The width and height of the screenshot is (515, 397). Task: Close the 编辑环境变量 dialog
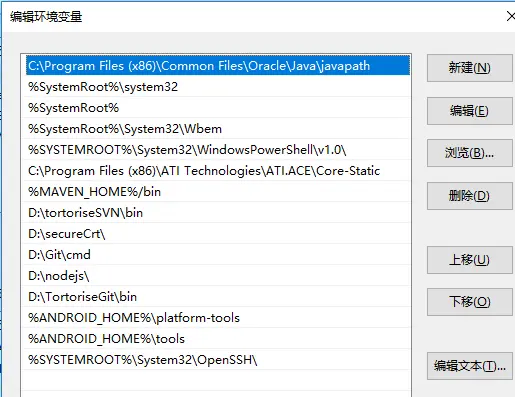510,16
